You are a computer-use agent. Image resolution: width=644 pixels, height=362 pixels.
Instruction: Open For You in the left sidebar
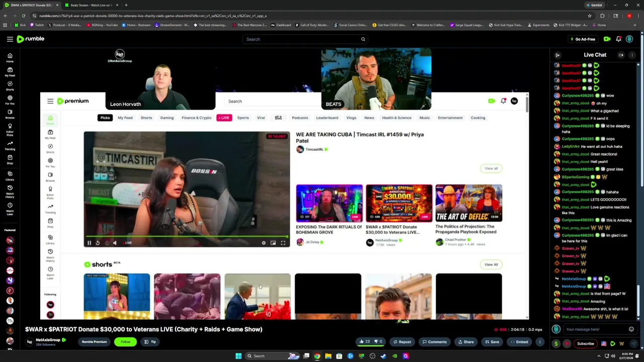(10, 100)
